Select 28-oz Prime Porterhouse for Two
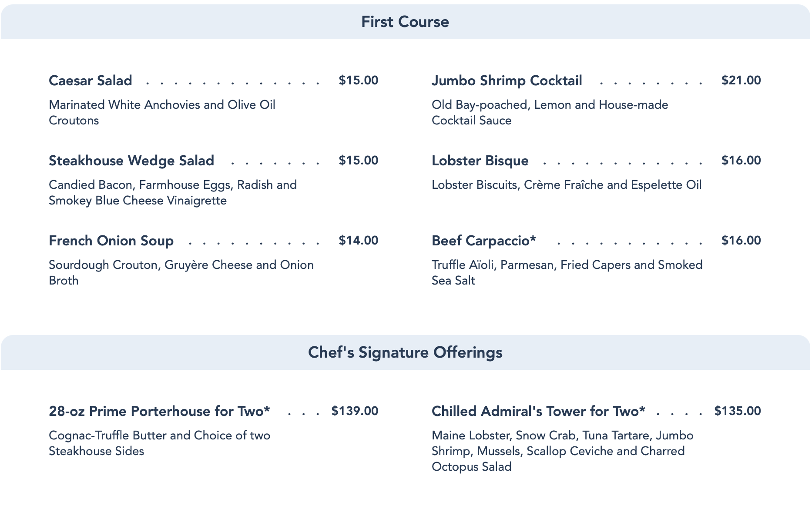Image resolution: width=812 pixels, height=516 pixels. coord(159,411)
